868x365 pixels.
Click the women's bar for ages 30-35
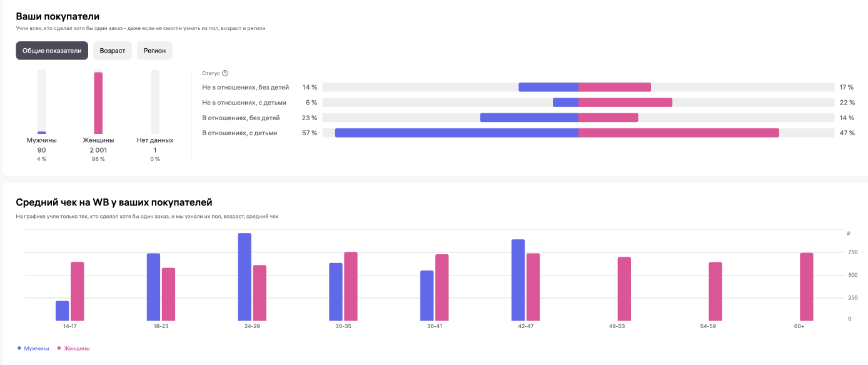pos(351,286)
